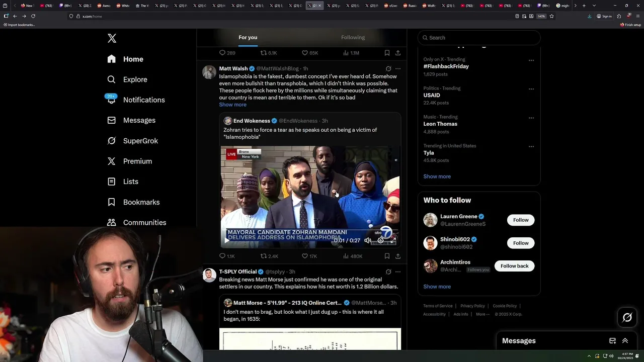Reply to Matt Walsh's post (1.1K)

[227, 256]
